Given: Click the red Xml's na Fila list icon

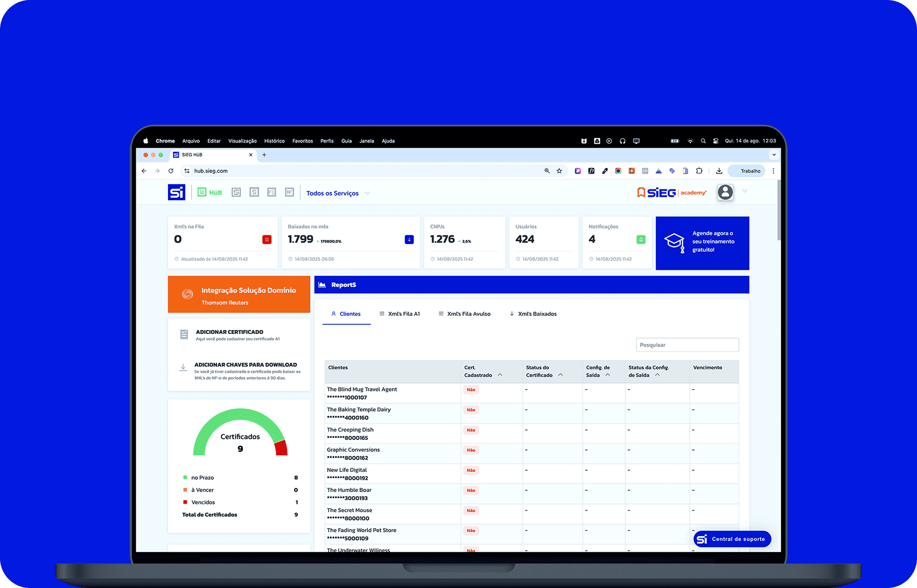Looking at the screenshot, I should 267,240.
